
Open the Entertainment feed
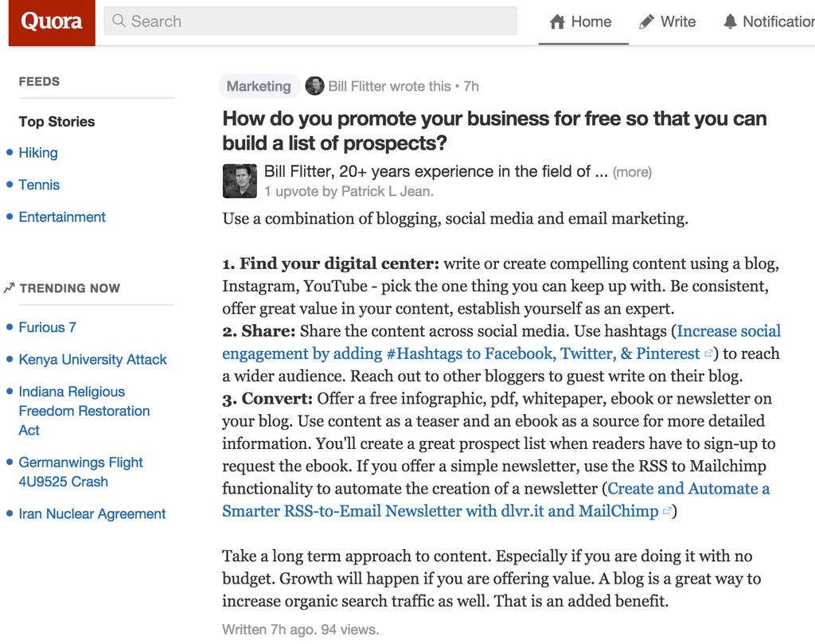pyautogui.click(x=62, y=217)
